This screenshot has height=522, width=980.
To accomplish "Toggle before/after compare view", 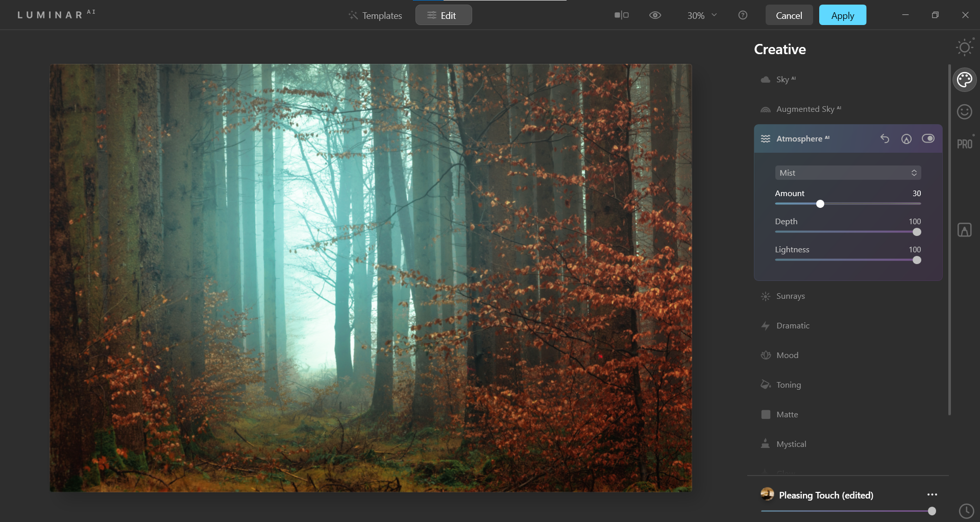I will point(621,15).
